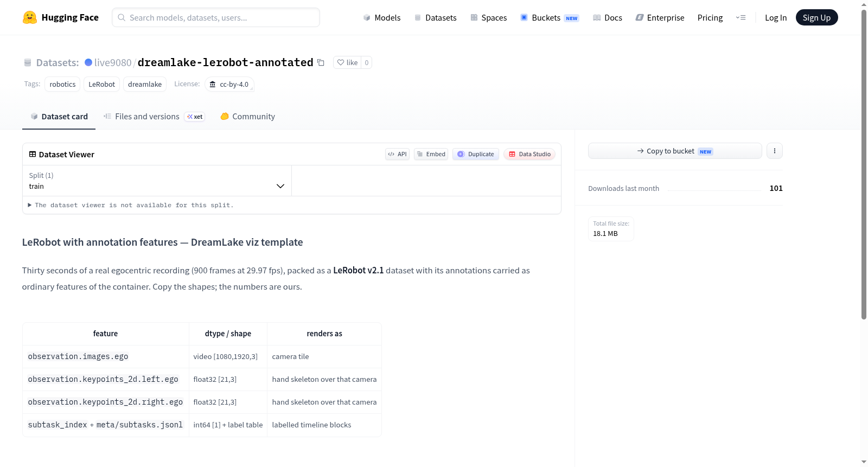The image size is (868, 467).
Task: Click the Hugging Face logo emoji
Action: point(30,17)
